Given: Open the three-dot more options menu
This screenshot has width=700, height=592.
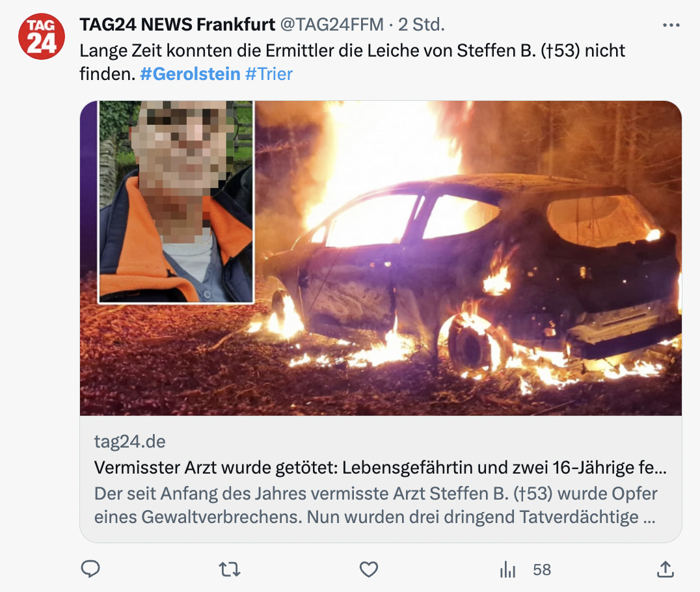Looking at the screenshot, I should (x=671, y=25).
